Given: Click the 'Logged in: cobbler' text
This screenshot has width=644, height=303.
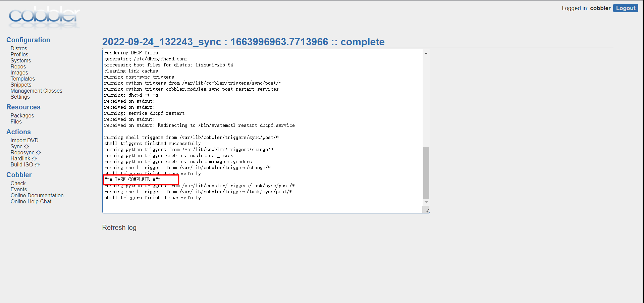Looking at the screenshot, I should (586, 8).
